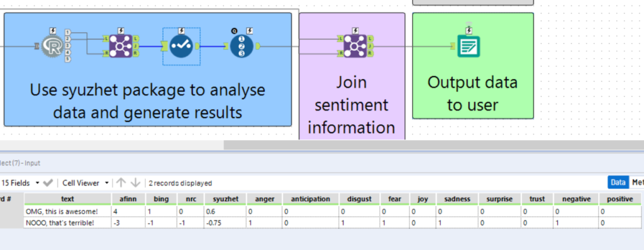This screenshot has height=250, width=644.
Task: Select cell 'OMG, this is awesome!'
Action: (68, 212)
